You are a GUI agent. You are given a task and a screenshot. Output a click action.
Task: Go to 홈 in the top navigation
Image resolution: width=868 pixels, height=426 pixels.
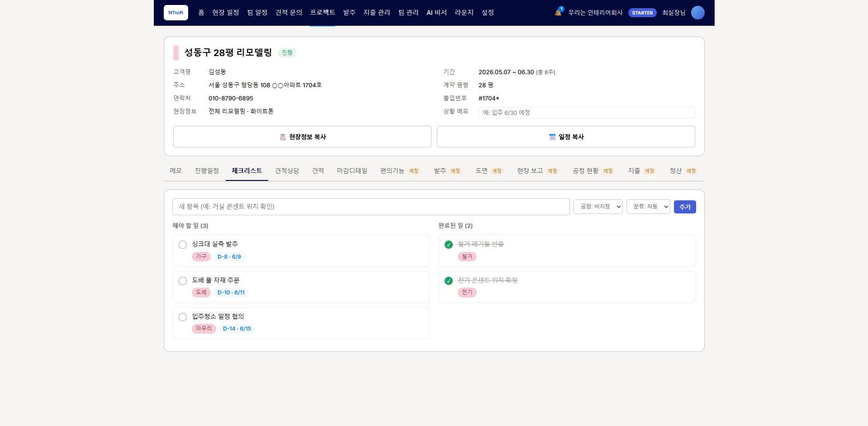coord(201,13)
